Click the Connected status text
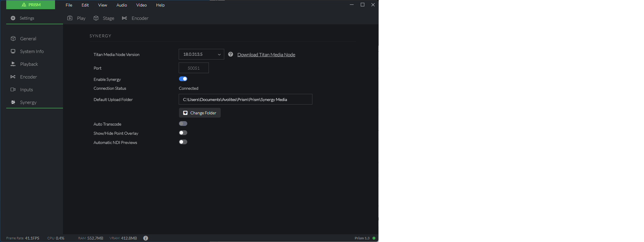This screenshot has width=644, height=242. tap(188, 88)
